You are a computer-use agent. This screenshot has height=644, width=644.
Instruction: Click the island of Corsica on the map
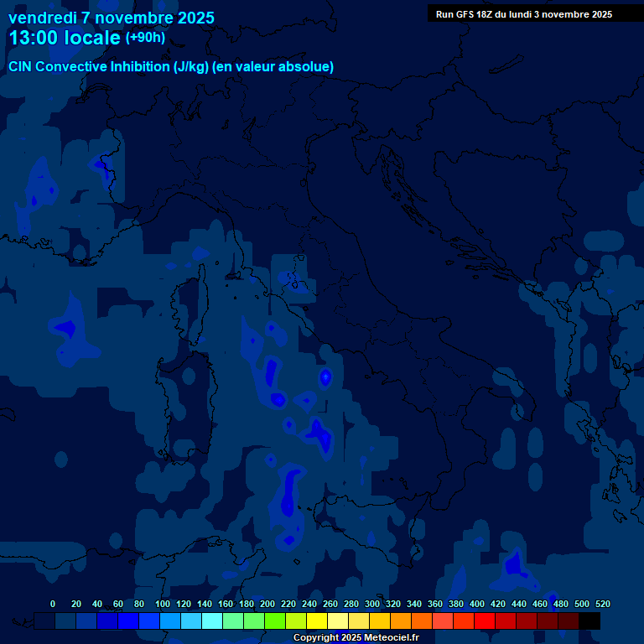(192, 310)
